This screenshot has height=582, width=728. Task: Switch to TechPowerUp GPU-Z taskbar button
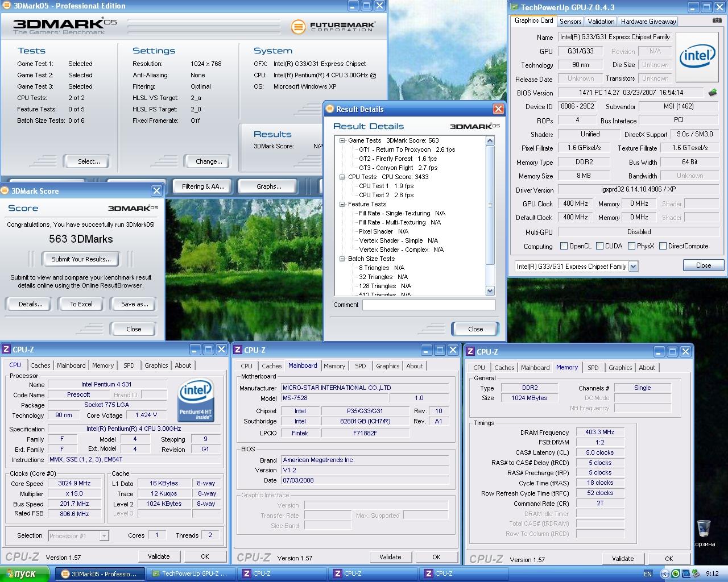[x=190, y=573]
